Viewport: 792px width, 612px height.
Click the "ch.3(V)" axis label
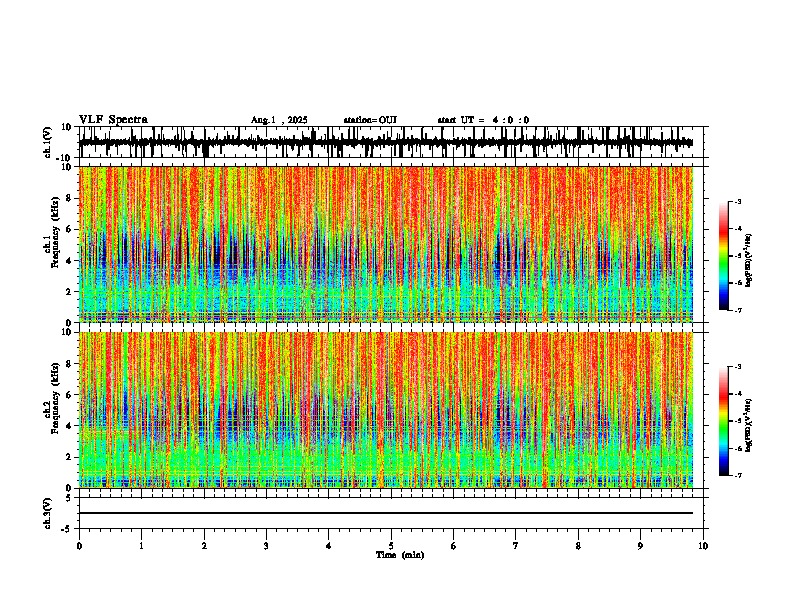coord(48,514)
